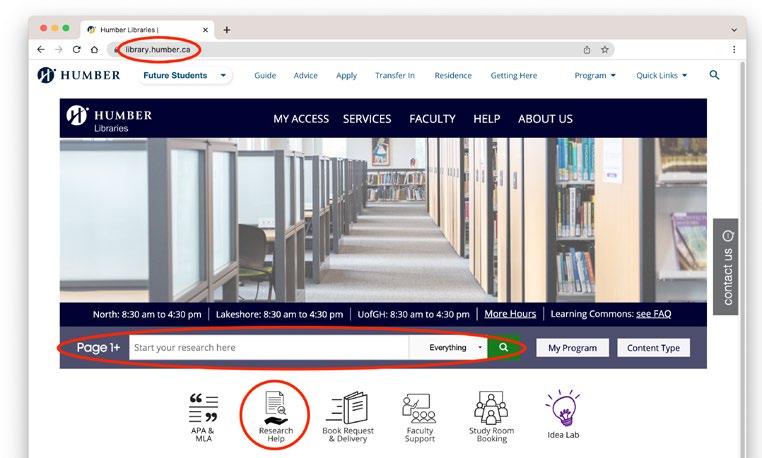
Task: Open the Faculty Support icon
Action: [419, 417]
